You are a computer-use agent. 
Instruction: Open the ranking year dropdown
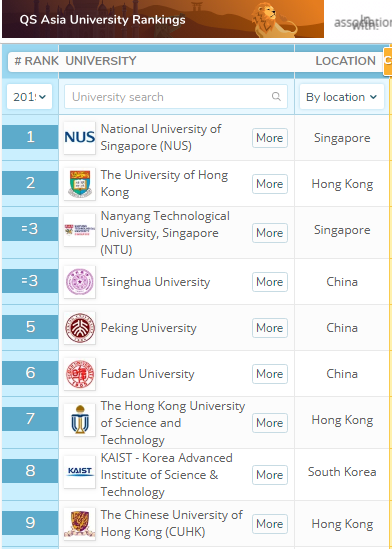(29, 97)
